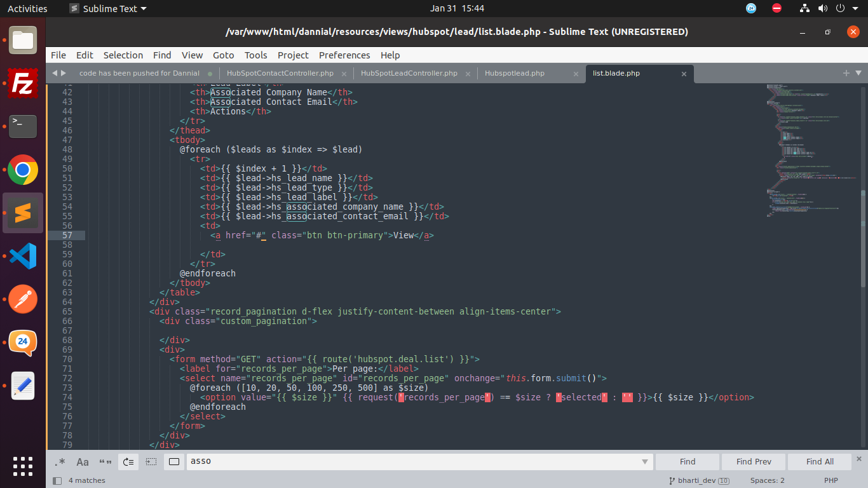This screenshot has height=488, width=868.
Task: Click in the find input field
Action: [x=413, y=462]
